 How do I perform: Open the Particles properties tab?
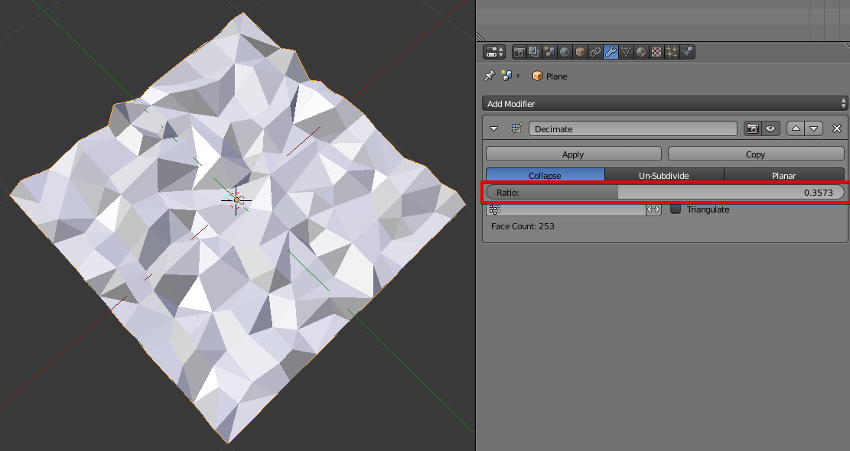pos(672,52)
